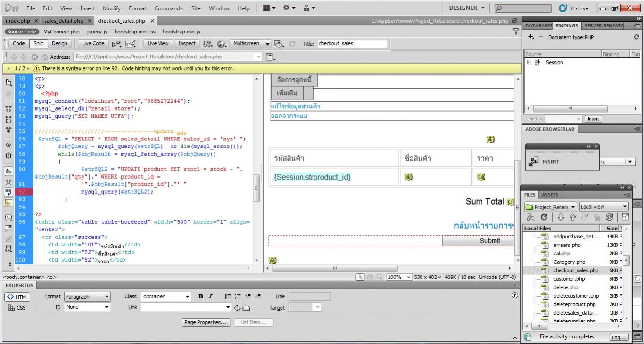Toggle Live View mode
Screen dimensions: 644x344
pos(158,43)
